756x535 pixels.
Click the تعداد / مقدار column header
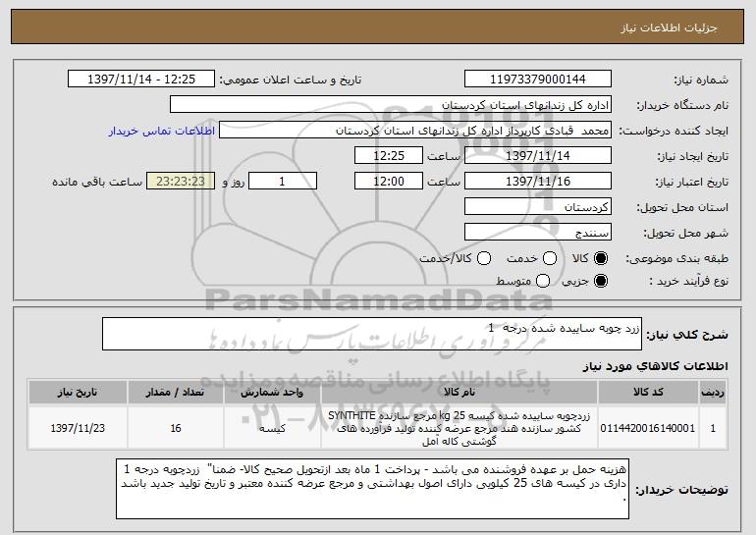coord(175,393)
